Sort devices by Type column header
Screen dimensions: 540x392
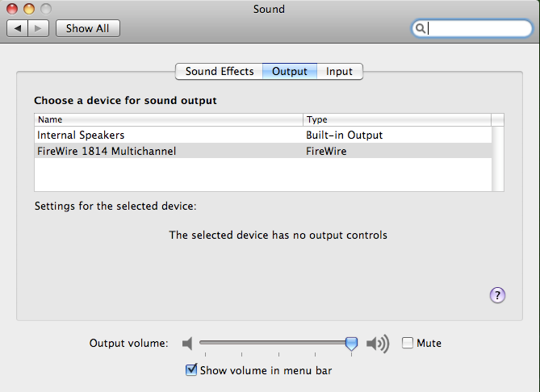point(397,119)
